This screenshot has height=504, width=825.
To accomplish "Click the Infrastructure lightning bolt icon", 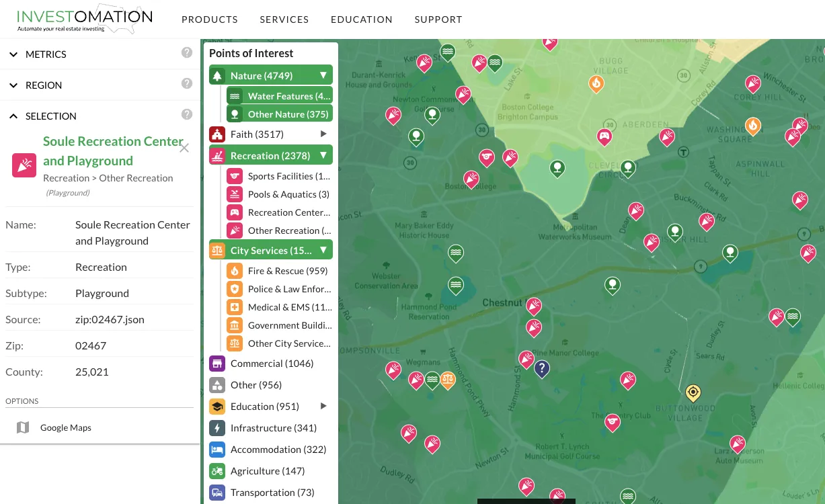I will [217, 428].
